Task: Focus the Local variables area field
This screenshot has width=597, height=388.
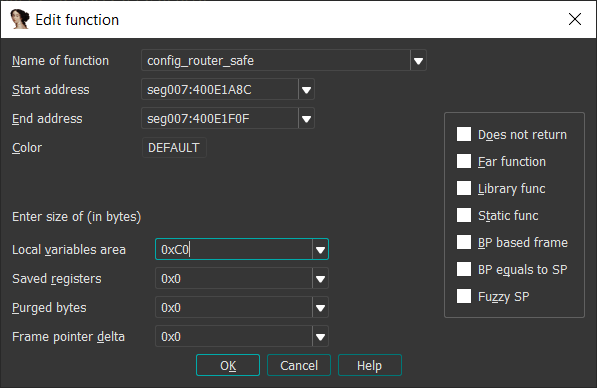Action: (234, 249)
